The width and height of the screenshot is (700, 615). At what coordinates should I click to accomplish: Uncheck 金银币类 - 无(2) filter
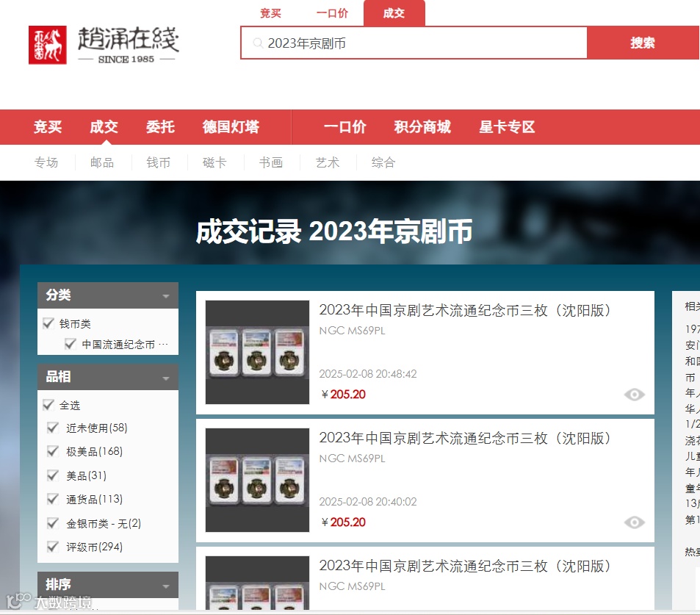pos(53,523)
